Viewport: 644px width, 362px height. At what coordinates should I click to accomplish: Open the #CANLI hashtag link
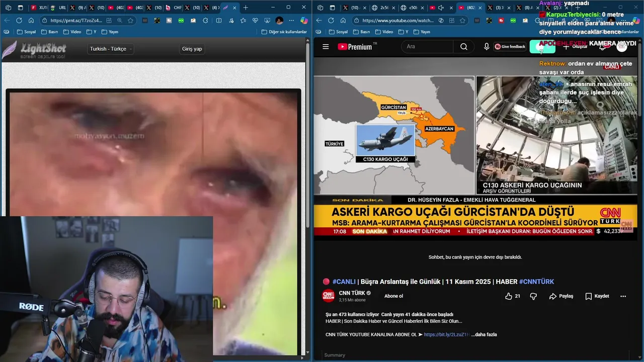(344, 282)
